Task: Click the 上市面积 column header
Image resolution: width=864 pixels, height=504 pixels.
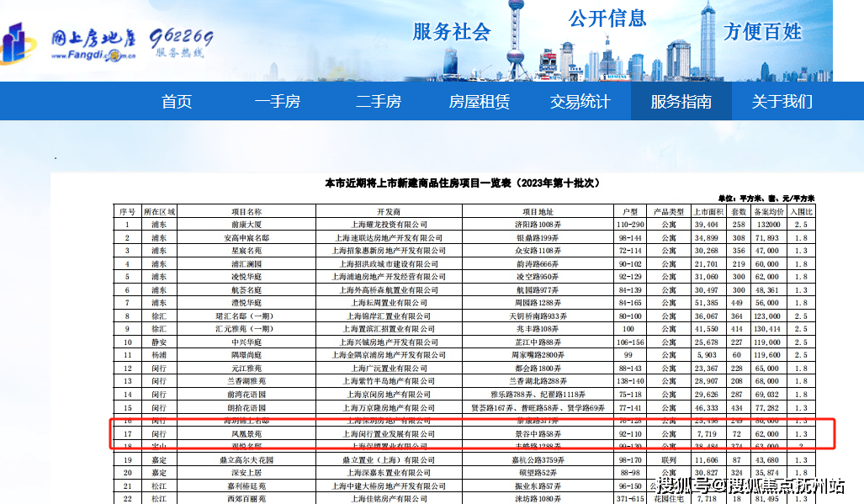Action: [x=708, y=211]
